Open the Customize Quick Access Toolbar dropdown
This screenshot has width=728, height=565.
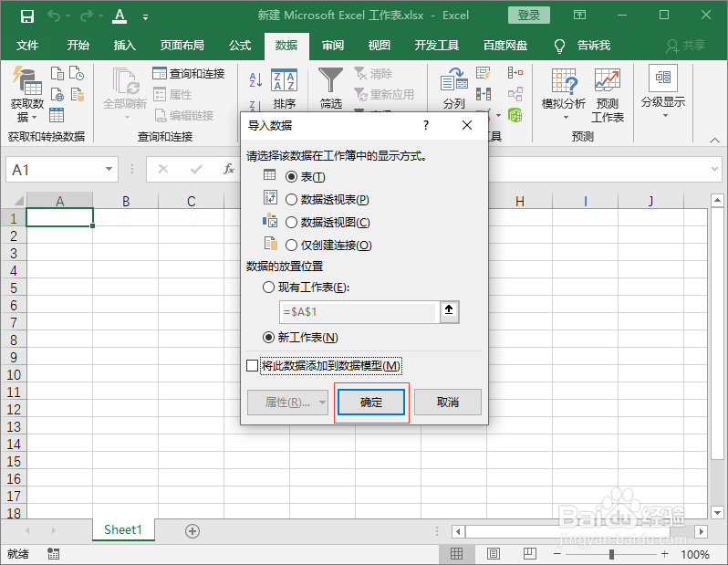145,17
